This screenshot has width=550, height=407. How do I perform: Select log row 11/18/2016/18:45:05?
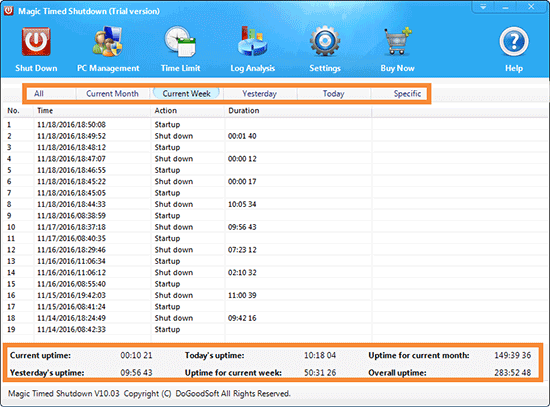[275, 193]
